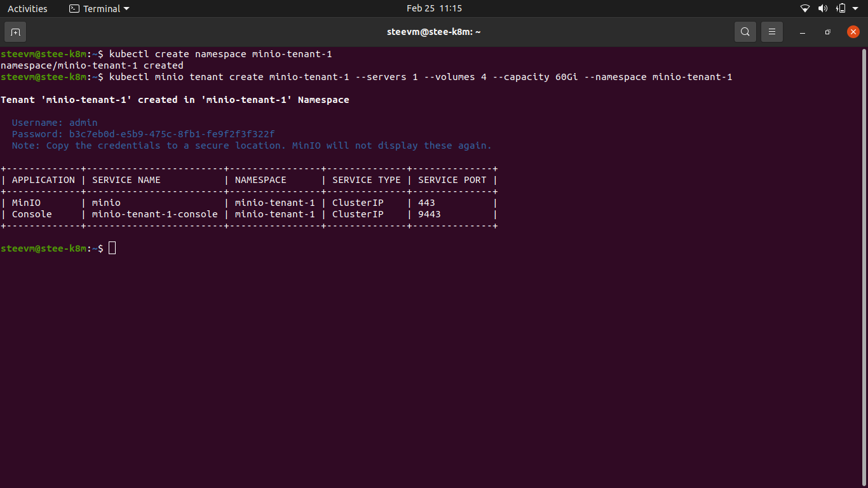Click the battery charging indicator
The height and width of the screenshot is (488, 868).
[840, 8]
